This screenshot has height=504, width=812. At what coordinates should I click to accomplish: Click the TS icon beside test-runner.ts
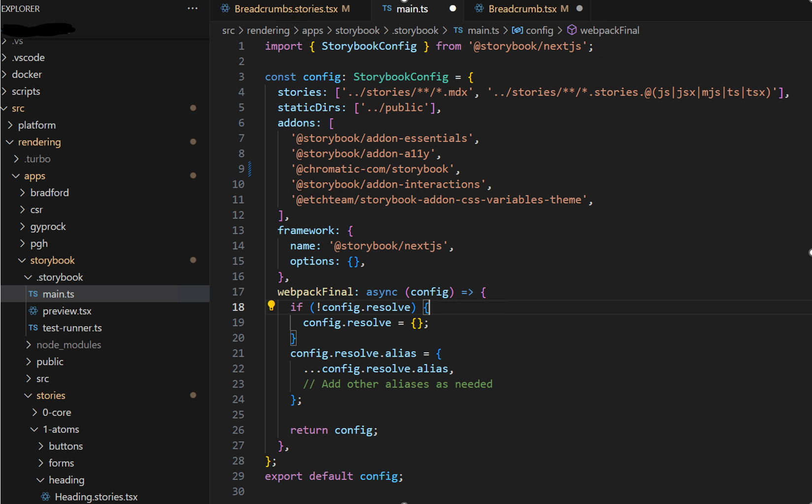point(33,328)
